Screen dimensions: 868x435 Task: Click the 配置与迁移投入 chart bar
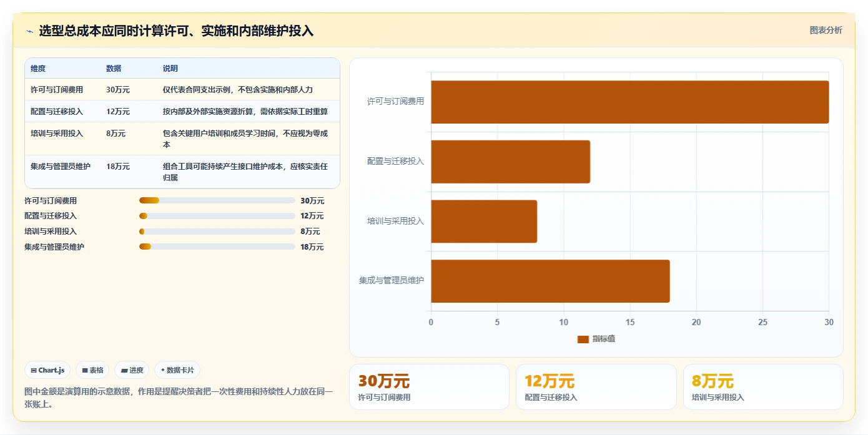coord(510,162)
